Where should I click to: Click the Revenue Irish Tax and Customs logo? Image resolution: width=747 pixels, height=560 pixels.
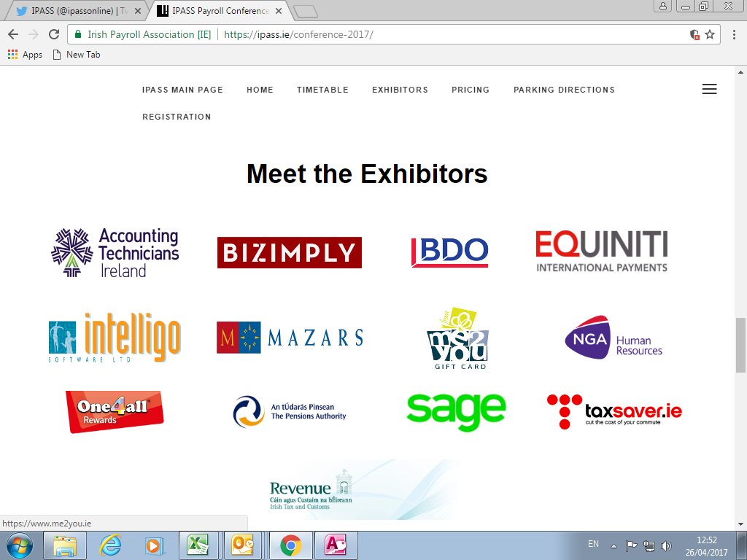(x=362, y=489)
